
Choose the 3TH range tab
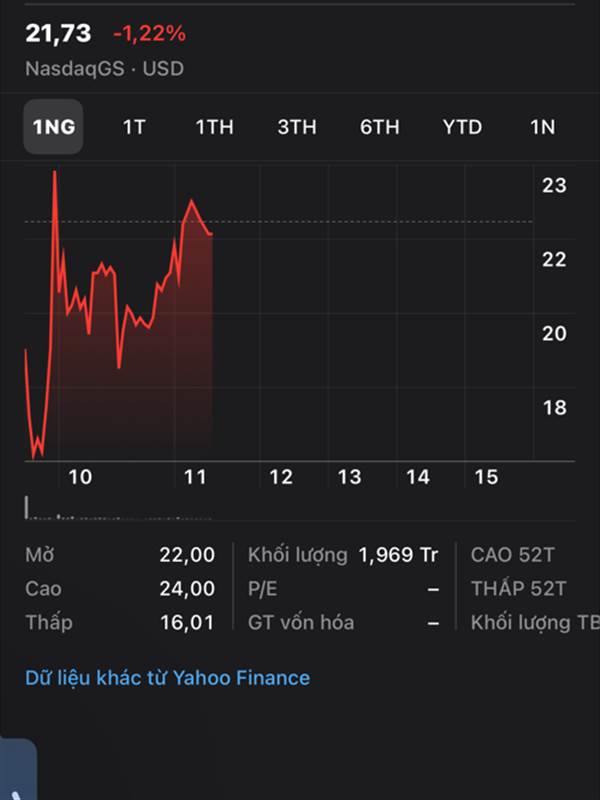tap(297, 127)
